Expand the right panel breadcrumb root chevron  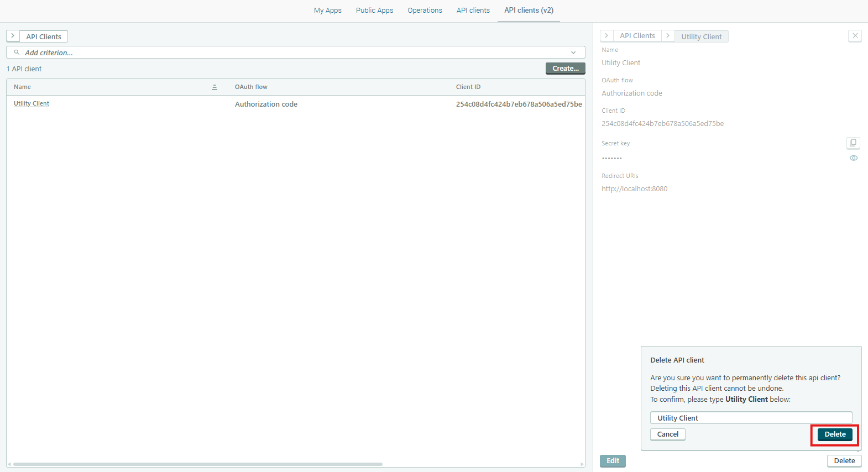[x=606, y=36]
